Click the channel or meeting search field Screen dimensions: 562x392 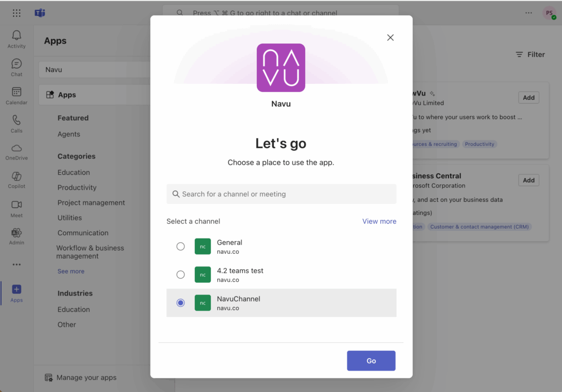282,194
